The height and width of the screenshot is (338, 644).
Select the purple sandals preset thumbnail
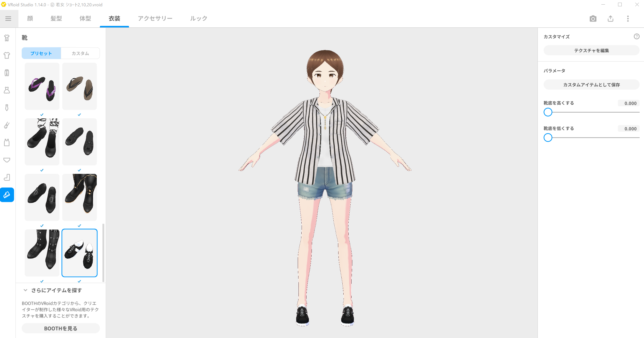point(42,86)
